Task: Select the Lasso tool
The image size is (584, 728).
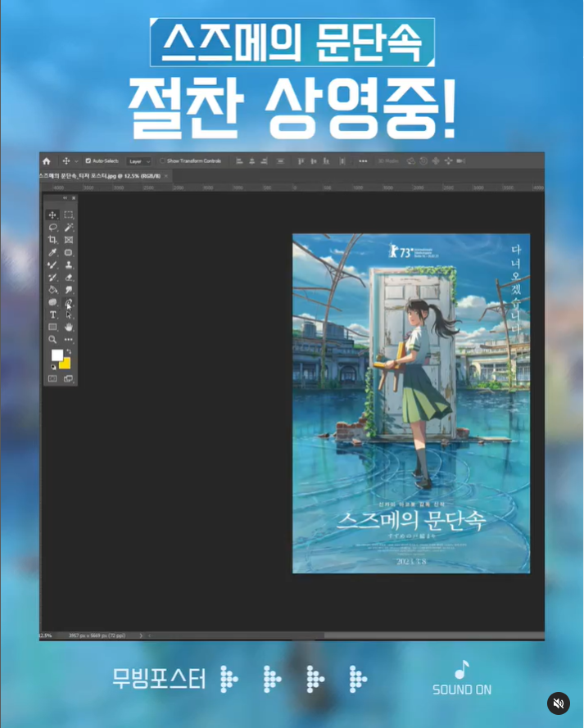Action: point(52,227)
